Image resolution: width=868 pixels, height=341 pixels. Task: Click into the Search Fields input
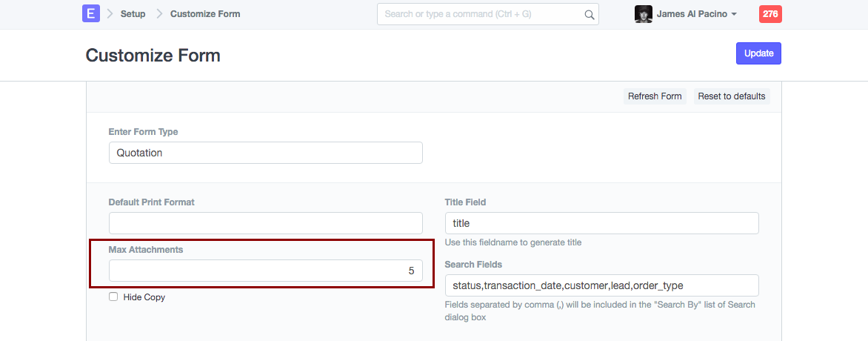tap(601, 285)
